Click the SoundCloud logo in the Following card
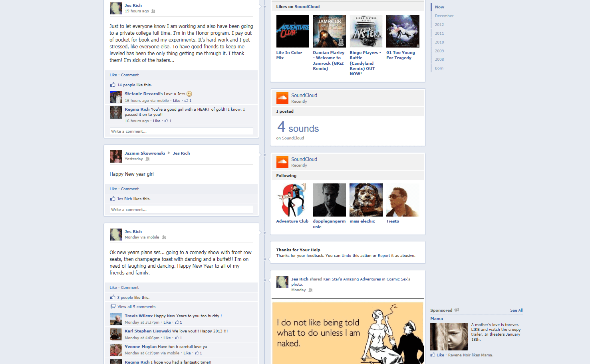The height and width of the screenshot is (364, 590). coord(282,162)
